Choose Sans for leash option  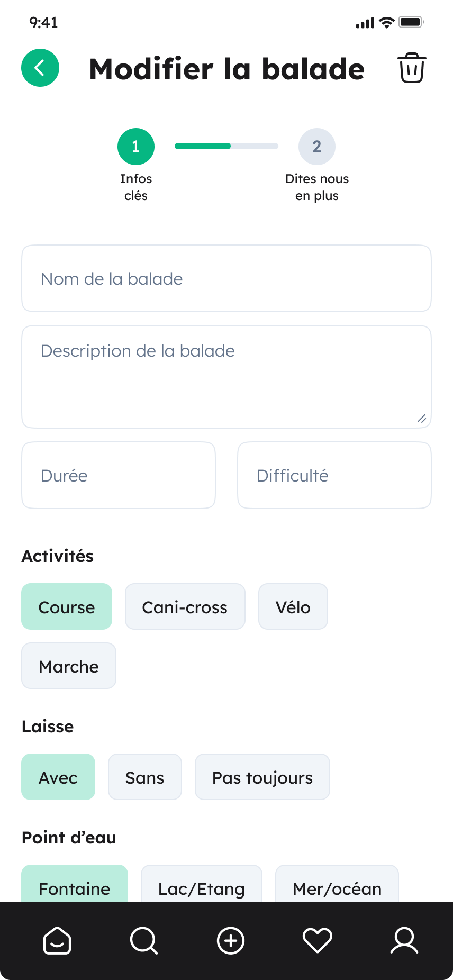click(145, 777)
